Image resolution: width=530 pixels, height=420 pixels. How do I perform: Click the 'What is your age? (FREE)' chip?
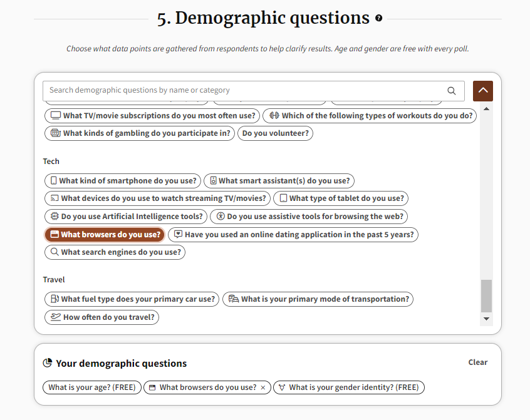point(92,387)
